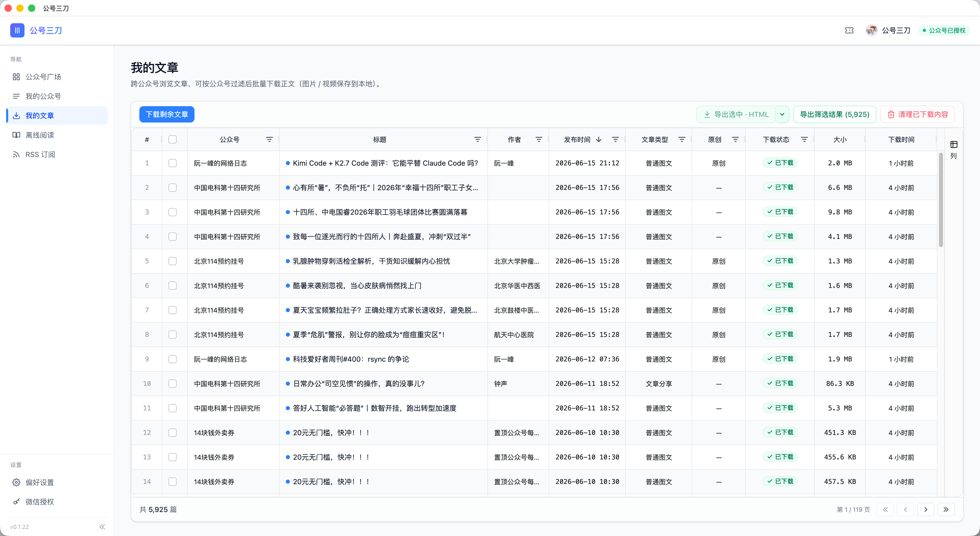The height and width of the screenshot is (536, 980).
Task: Click 航天中心医院 author cell
Action: (x=513, y=335)
